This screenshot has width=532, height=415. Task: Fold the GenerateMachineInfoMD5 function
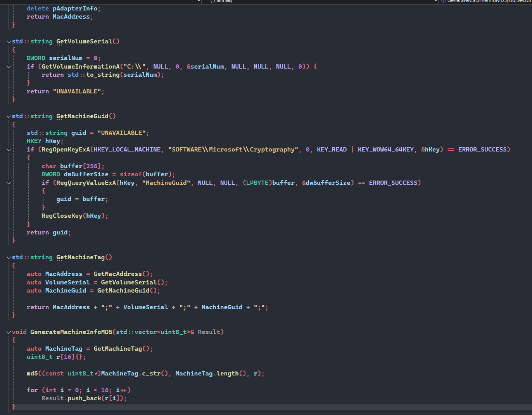pyautogui.click(x=9, y=332)
